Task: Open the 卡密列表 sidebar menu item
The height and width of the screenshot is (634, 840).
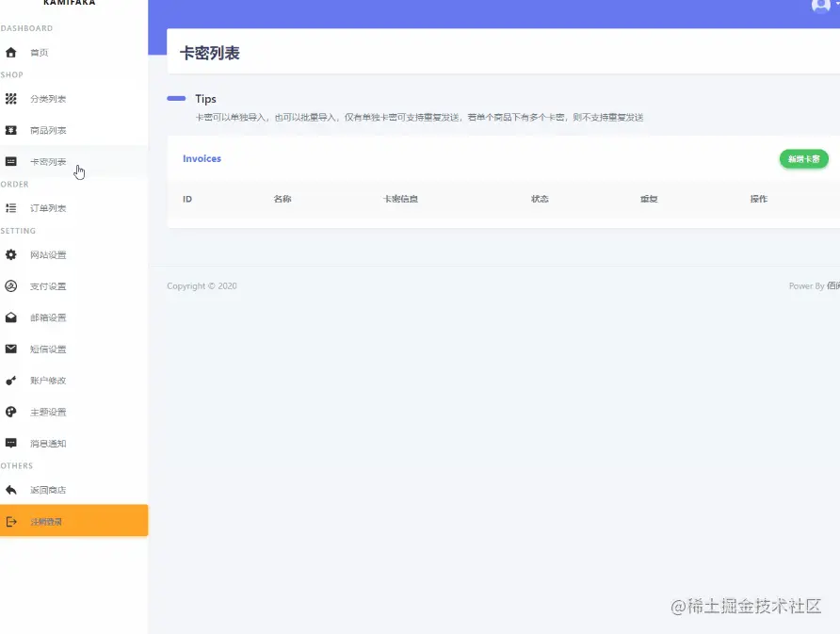Action: click(74, 161)
